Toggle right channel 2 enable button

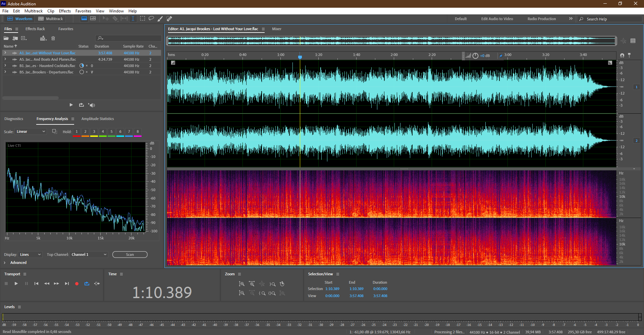tap(636, 141)
